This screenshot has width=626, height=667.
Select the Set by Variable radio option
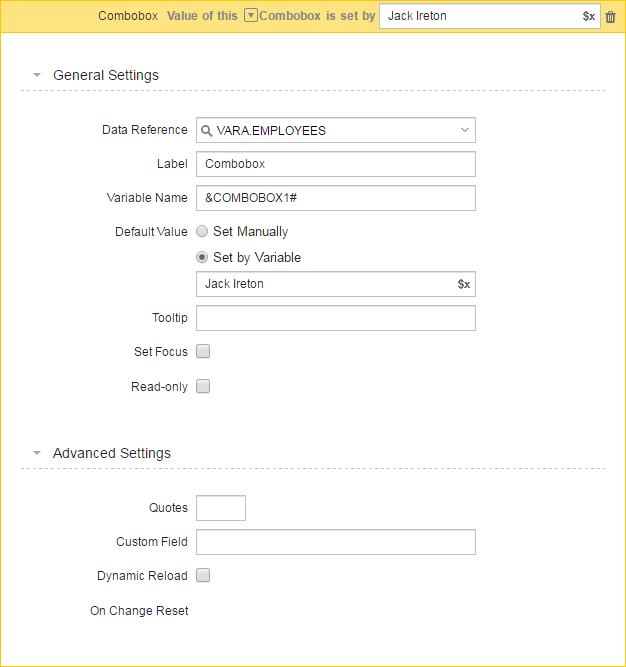coord(202,257)
